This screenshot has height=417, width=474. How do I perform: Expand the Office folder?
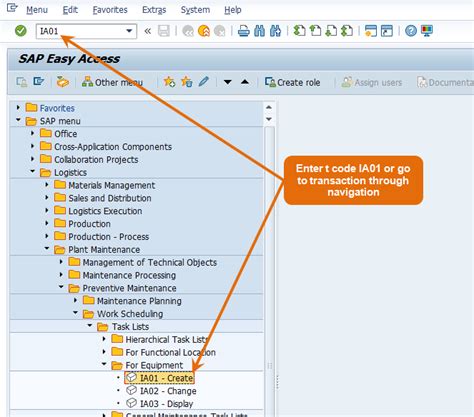[x=32, y=133]
